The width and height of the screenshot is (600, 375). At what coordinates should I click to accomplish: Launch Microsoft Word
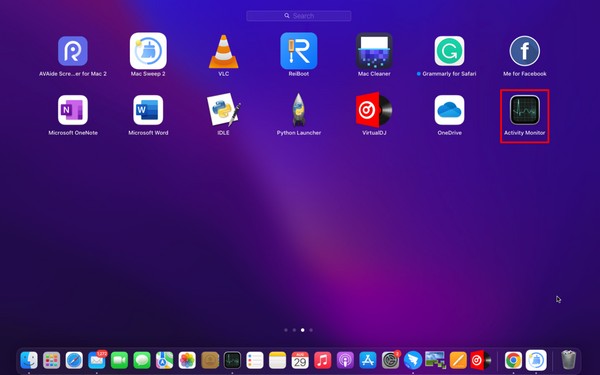(148, 110)
